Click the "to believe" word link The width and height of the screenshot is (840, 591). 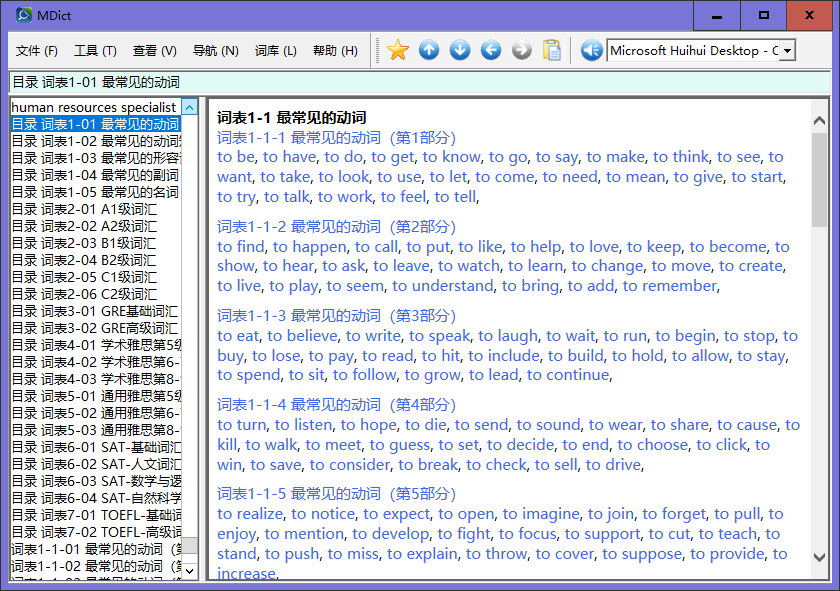302,336
